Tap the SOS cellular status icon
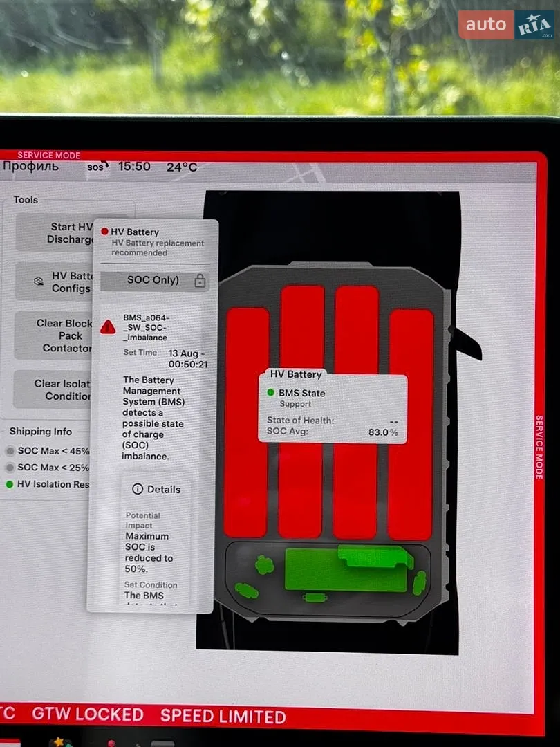The height and width of the screenshot is (747, 560). point(97,167)
